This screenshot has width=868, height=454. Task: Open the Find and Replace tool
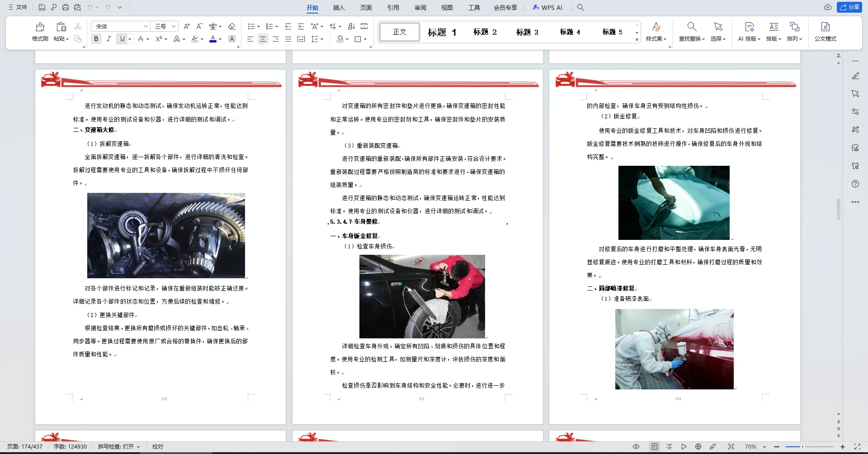[x=691, y=32]
